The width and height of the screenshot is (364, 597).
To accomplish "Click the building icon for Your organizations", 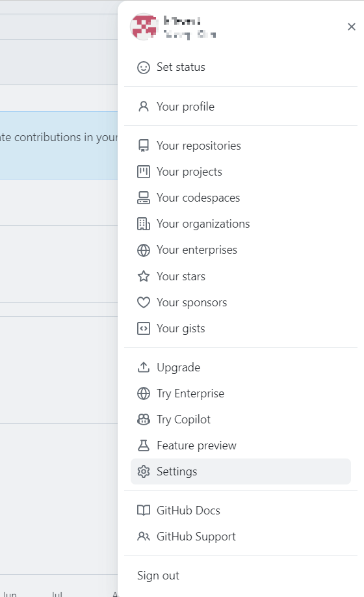I will click(x=144, y=224).
